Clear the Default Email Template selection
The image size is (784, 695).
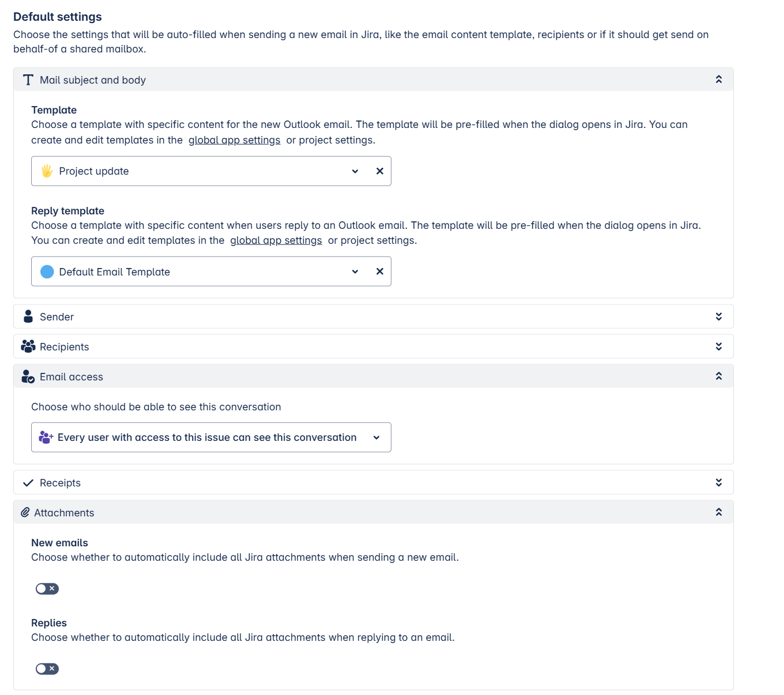tap(379, 271)
